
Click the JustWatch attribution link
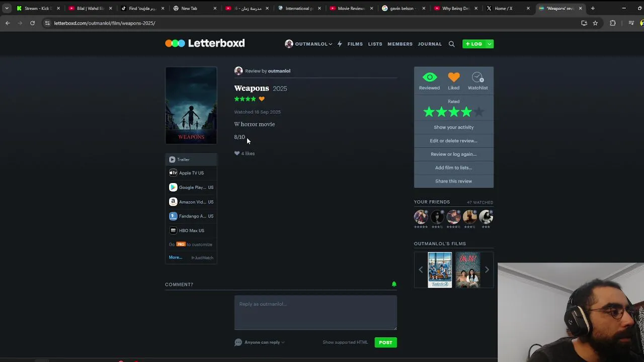[203, 258]
